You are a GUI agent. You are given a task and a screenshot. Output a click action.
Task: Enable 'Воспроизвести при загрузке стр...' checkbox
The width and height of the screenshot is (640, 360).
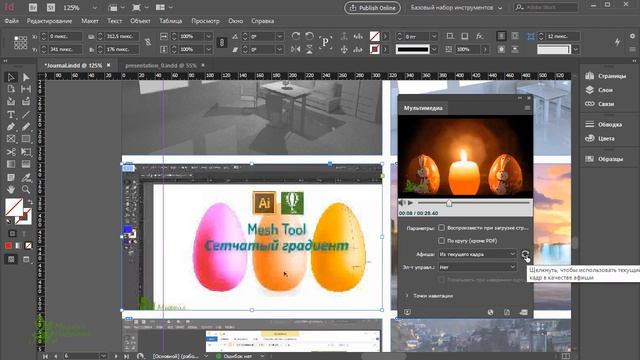pos(441,228)
